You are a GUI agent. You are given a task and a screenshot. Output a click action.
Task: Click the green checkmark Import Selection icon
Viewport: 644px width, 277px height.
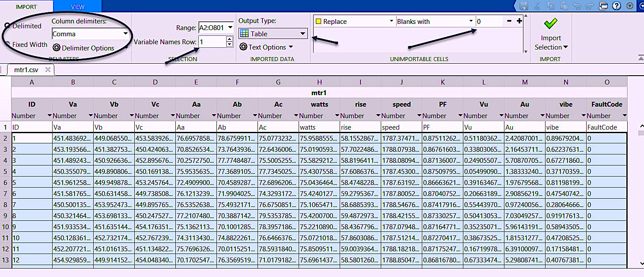tap(551, 23)
